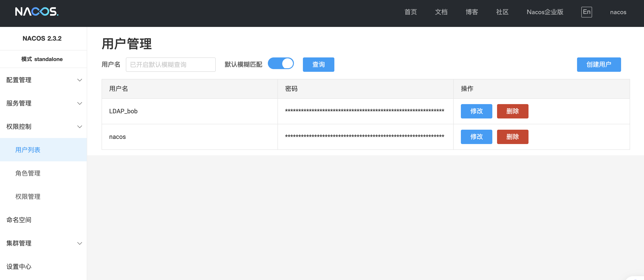Open the 用户列表 sidebar item
This screenshot has height=280, width=644.
click(x=28, y=150)
